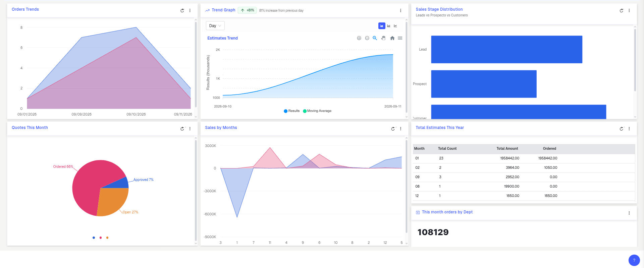Select the selection zoom magnifier tool
Viewport: 644px width, 268px height.
point(375,38)
